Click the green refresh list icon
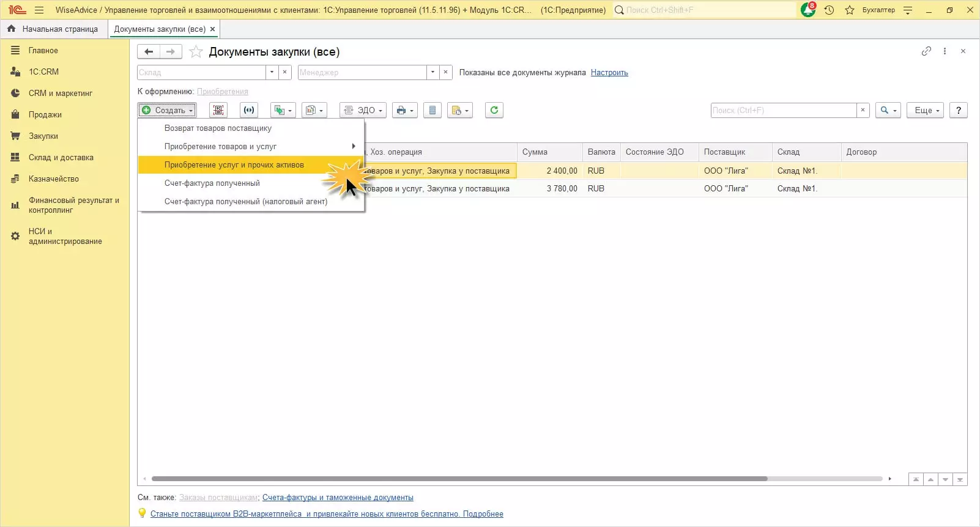 494,110
